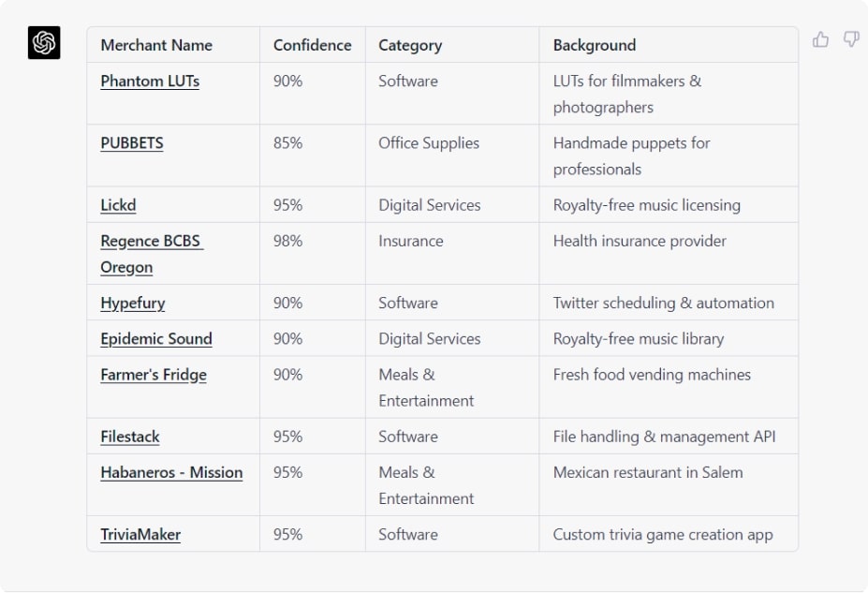Image resolution: width=868 pixels, height=593 pixels.
Task: Open the Phantom LUTs merchant link
Action: point(150,82)
